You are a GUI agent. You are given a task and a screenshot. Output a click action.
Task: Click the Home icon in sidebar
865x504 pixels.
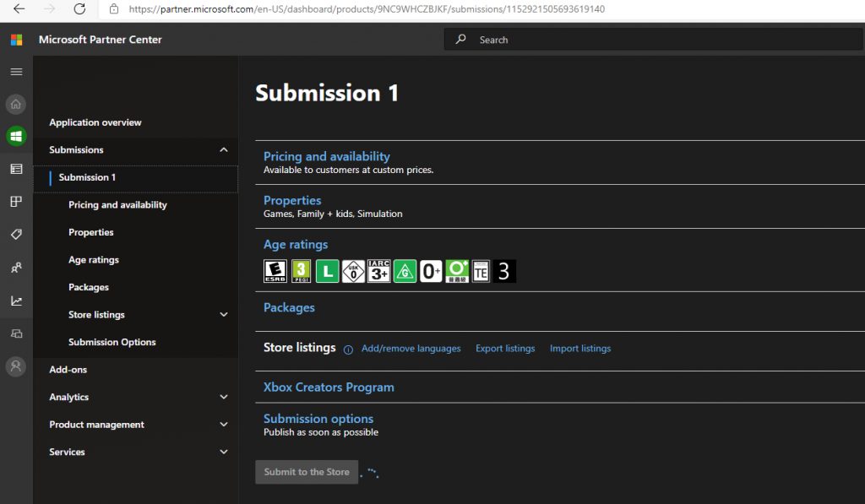coord(16,105)
